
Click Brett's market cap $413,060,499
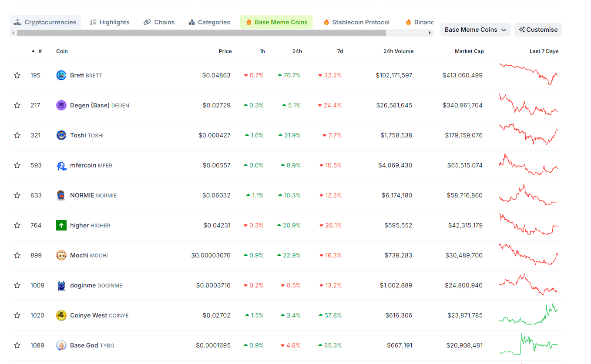pos(462,75)
